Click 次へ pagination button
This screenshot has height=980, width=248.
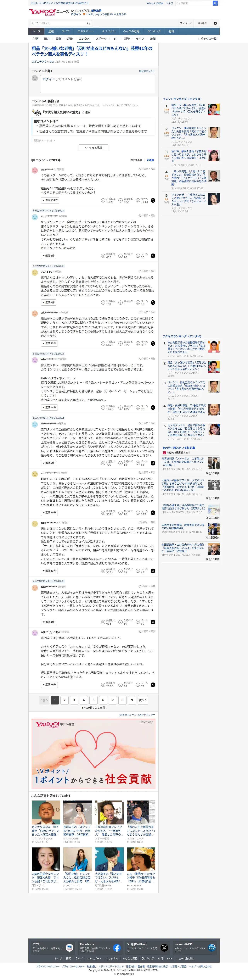[x=143, y=700]
